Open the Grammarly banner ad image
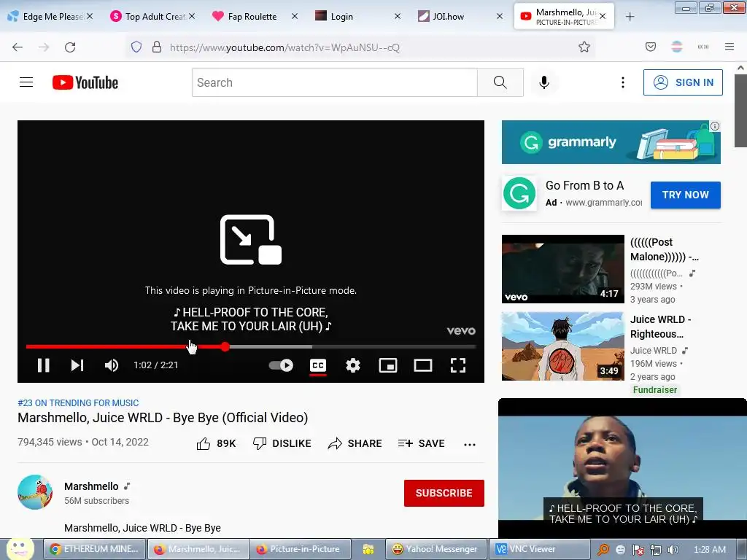The width and height of the screenshot is (747, 560). (611, 142)
